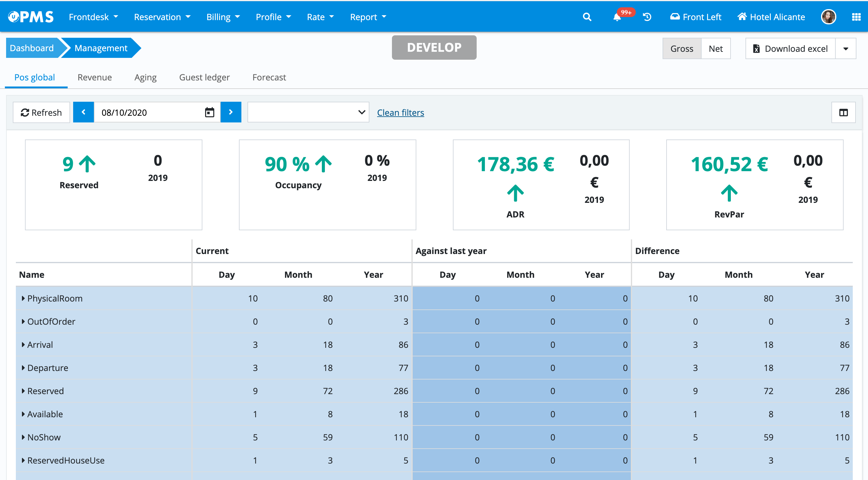Screen dimensions: 868x480
Task: Open the history clock icon
Action: [647, 17]
